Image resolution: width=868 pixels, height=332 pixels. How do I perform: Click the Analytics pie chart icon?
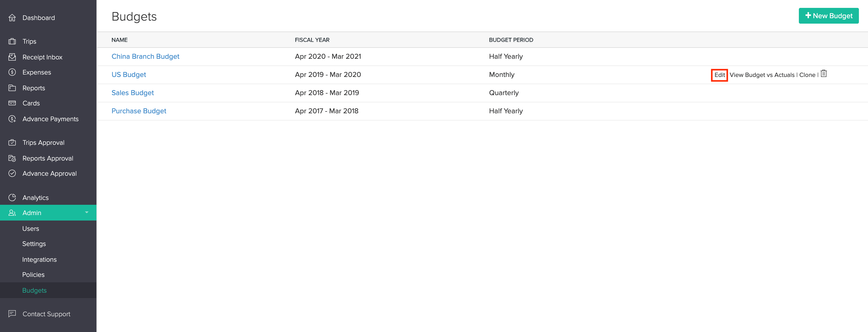click(x=12, y=198)
